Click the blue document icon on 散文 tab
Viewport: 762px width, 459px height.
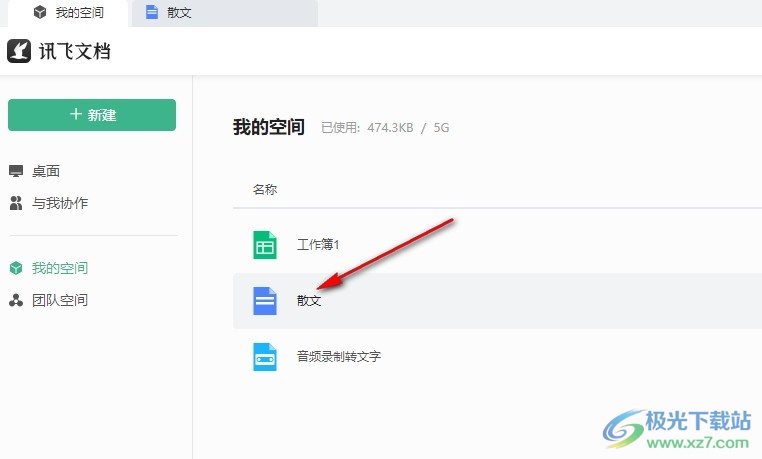152,12
